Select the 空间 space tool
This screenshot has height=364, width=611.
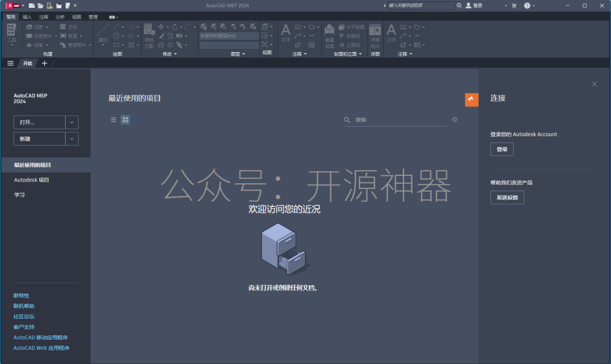(69, 27)
